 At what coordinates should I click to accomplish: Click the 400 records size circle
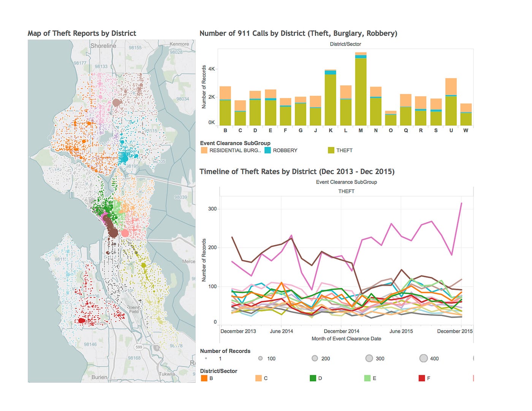click(423, 358)
